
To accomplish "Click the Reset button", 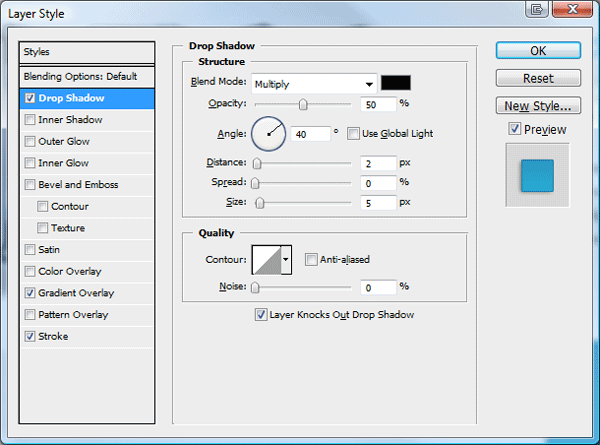I will [x=538, y=78].
